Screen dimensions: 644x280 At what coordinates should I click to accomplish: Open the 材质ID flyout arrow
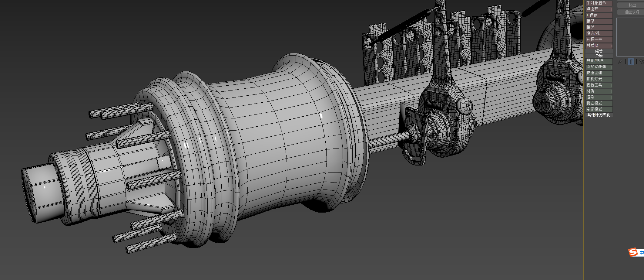pyautogui.click(x=611, y=46)
